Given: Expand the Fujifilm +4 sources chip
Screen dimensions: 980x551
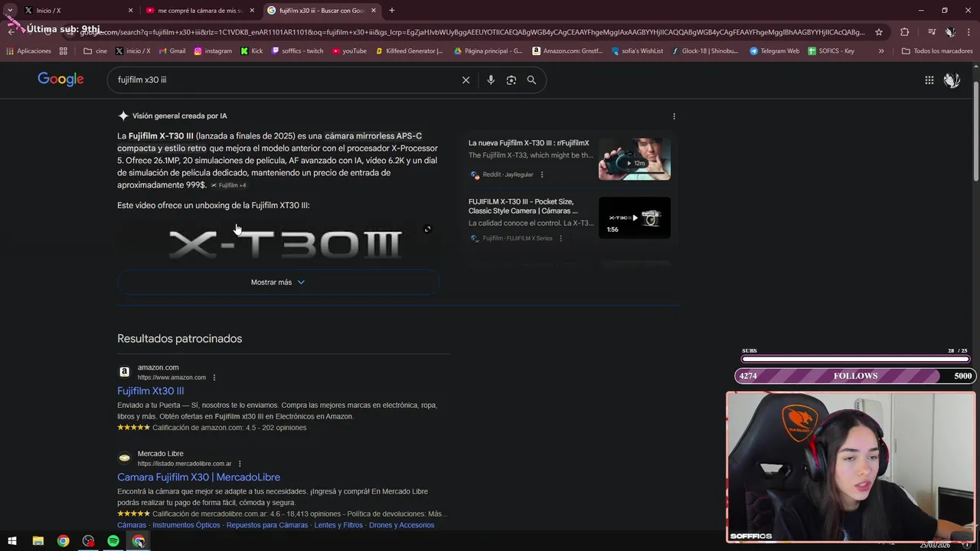Looking at the screenshot, I should [229, 185].
